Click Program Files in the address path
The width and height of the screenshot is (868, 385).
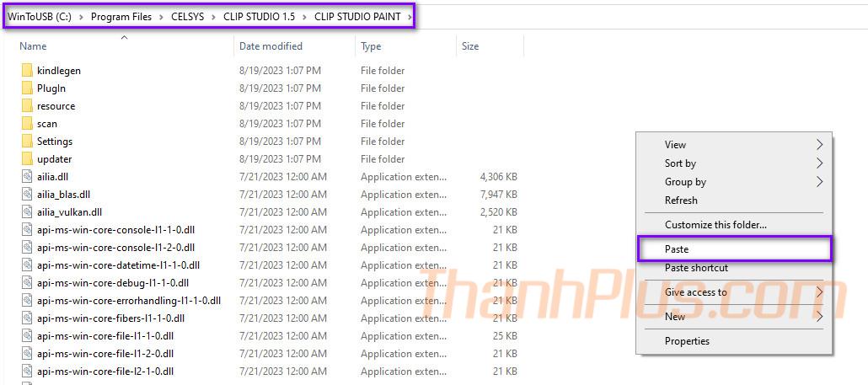tap(121, 16)
